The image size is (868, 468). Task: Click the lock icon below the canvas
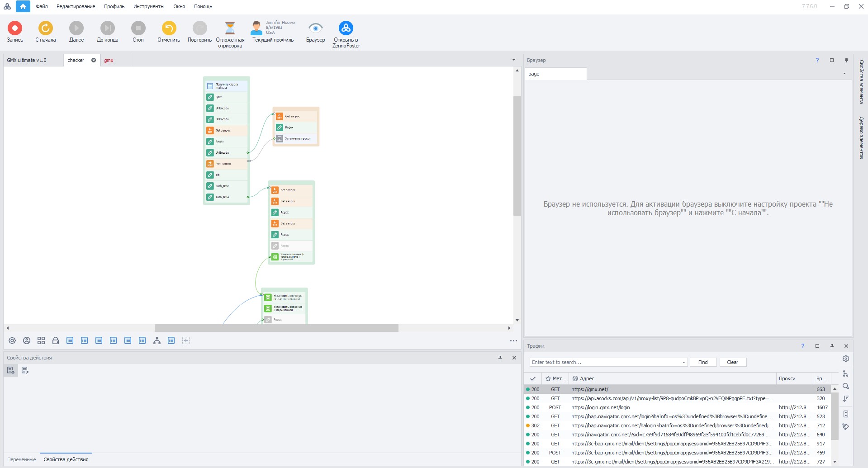click(x=56, y=340)
